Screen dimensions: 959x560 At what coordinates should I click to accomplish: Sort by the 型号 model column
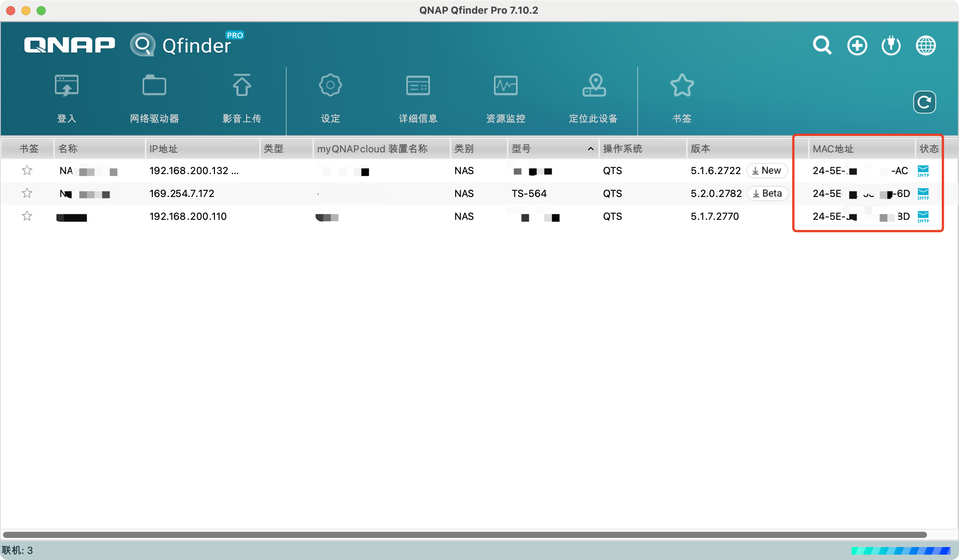[553, 149]
